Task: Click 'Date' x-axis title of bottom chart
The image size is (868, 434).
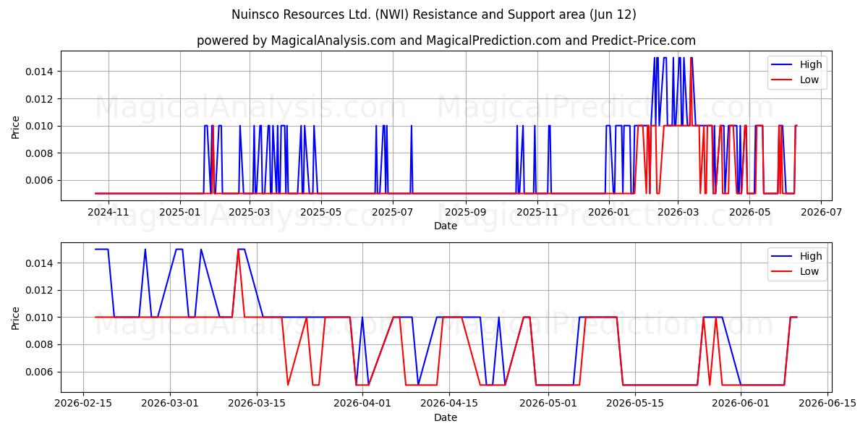Action: [446, 417]
